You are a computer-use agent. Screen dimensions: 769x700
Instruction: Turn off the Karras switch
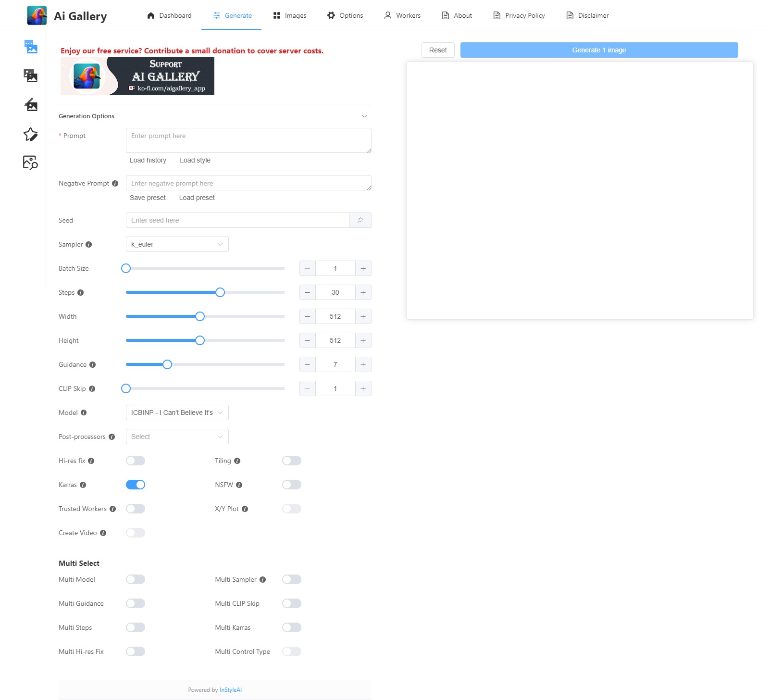click(136, 485)
